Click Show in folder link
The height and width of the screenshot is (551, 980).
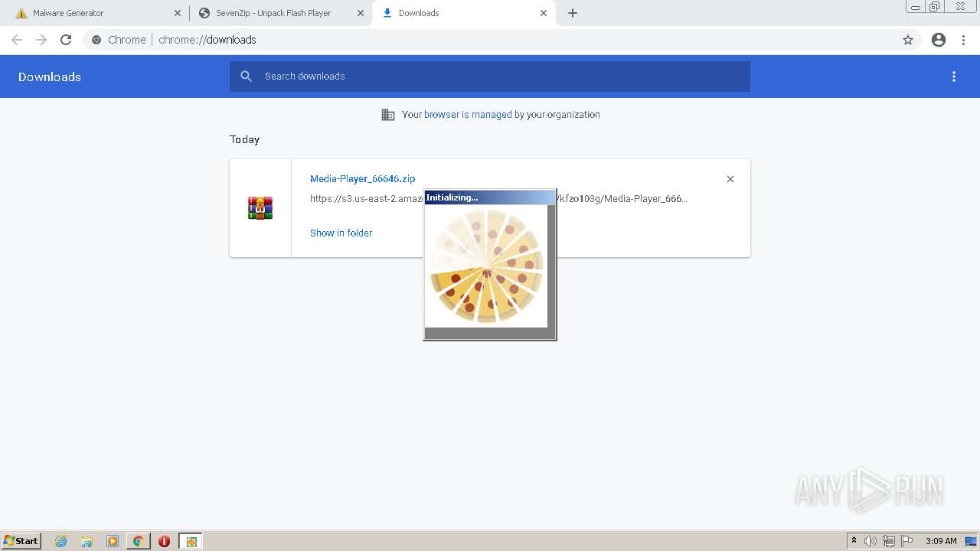coord(341,233)
